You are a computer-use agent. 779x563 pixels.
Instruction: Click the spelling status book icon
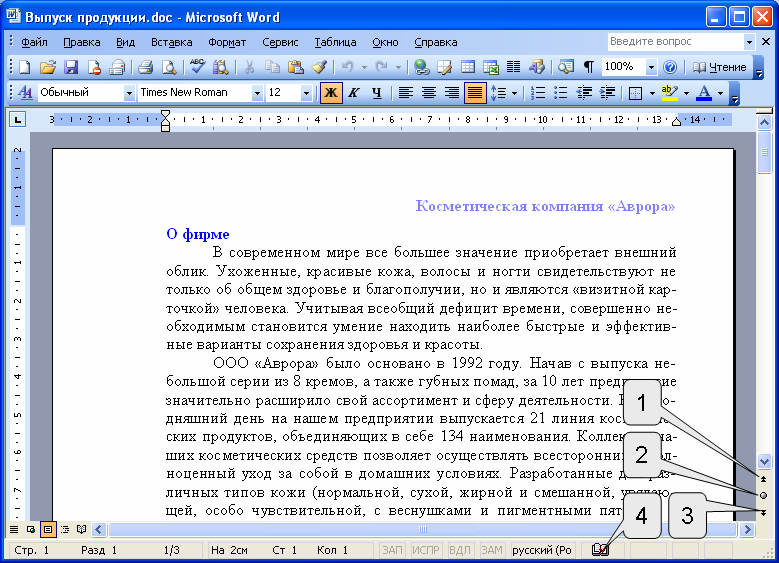tap(600, 550)
